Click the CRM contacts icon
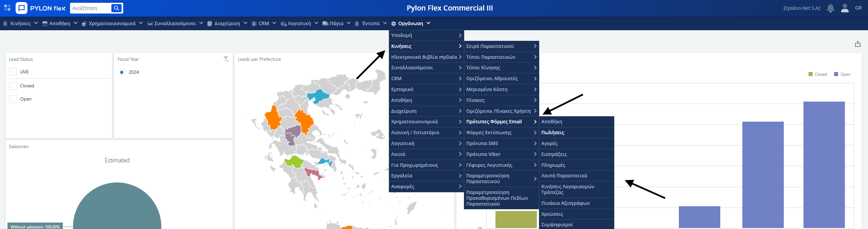 tap(254, 23)
